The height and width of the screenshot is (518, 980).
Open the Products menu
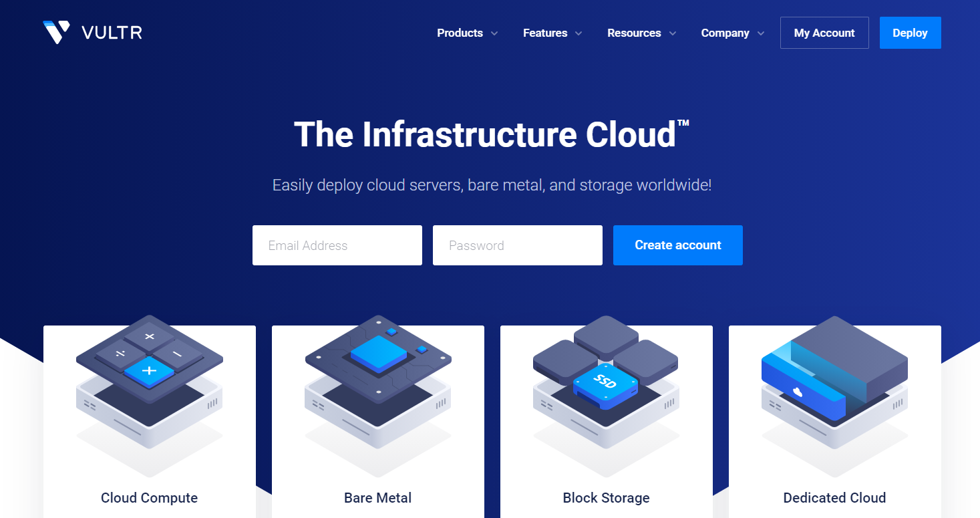tap(460, 33)
